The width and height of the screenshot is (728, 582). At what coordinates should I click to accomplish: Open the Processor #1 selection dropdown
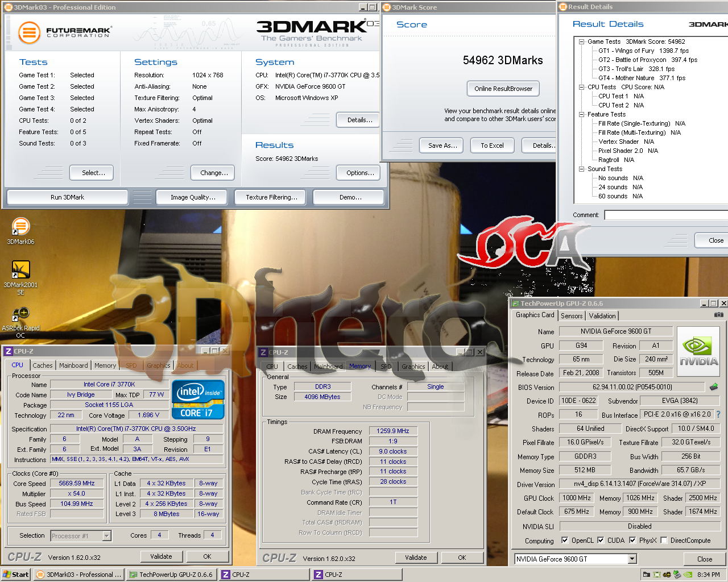[x=106, y=536]
